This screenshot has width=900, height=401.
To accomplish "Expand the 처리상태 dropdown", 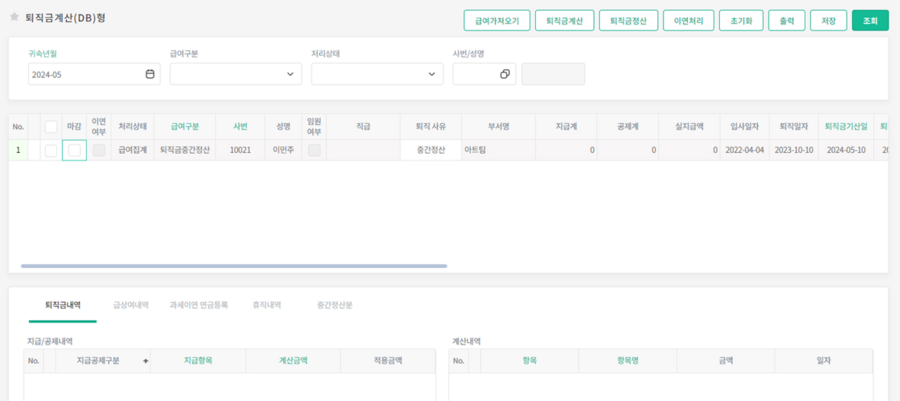I will [x=432, y=74].
